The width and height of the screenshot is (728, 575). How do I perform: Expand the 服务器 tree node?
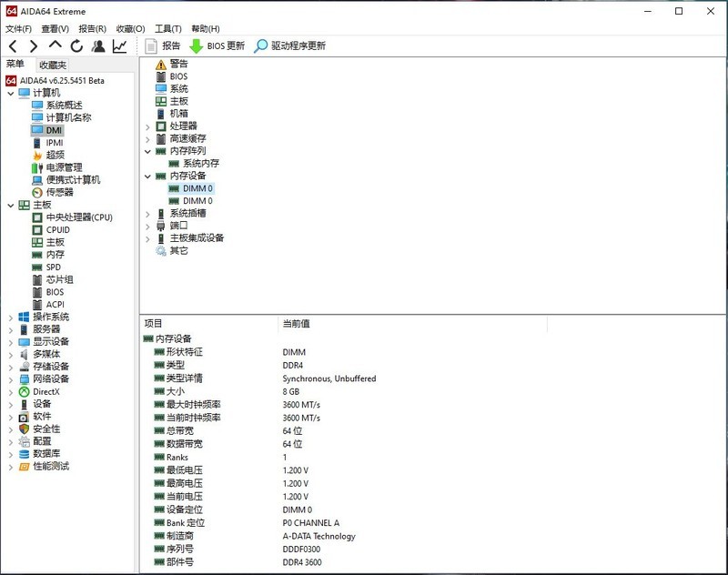coord(11,330)
